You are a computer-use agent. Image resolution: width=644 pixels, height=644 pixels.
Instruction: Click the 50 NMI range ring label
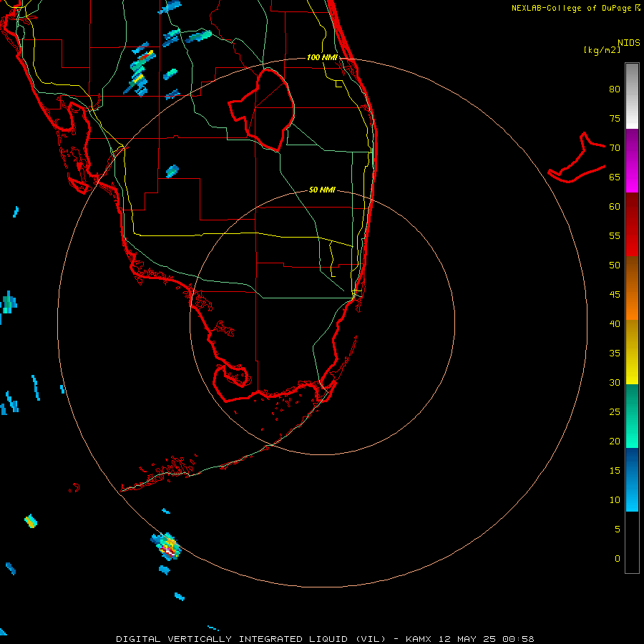[322, 190]
